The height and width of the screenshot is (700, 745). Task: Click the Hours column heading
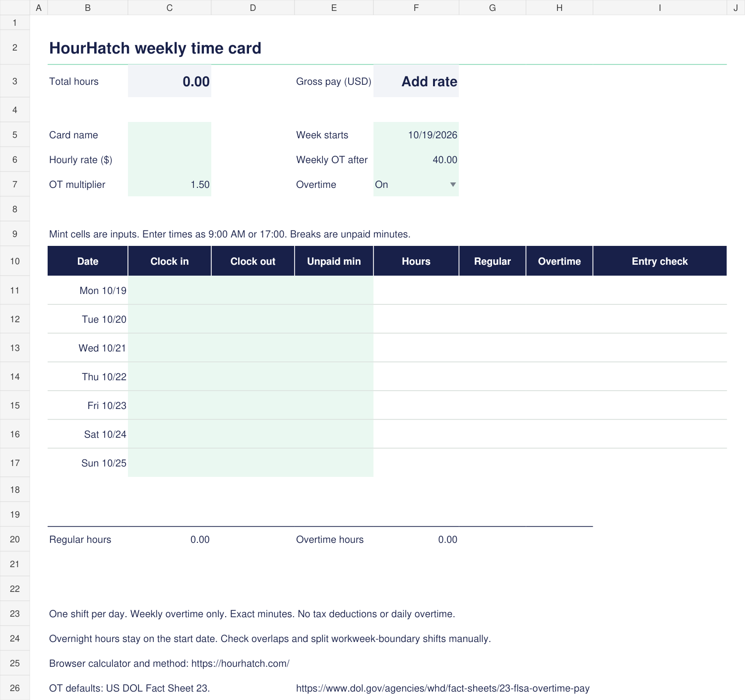pyautogui.click(x=416, y=261)
